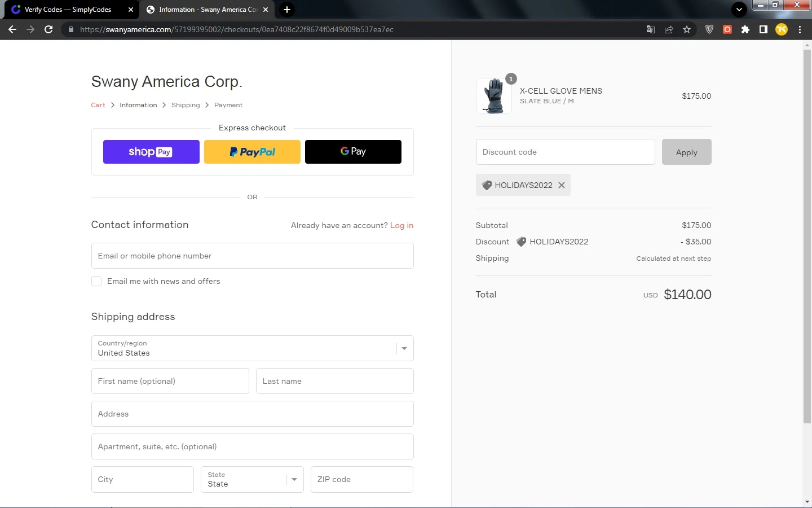Select Payment breadcrumb step
Screen dimensions: 812x508
tap(228, 105)
